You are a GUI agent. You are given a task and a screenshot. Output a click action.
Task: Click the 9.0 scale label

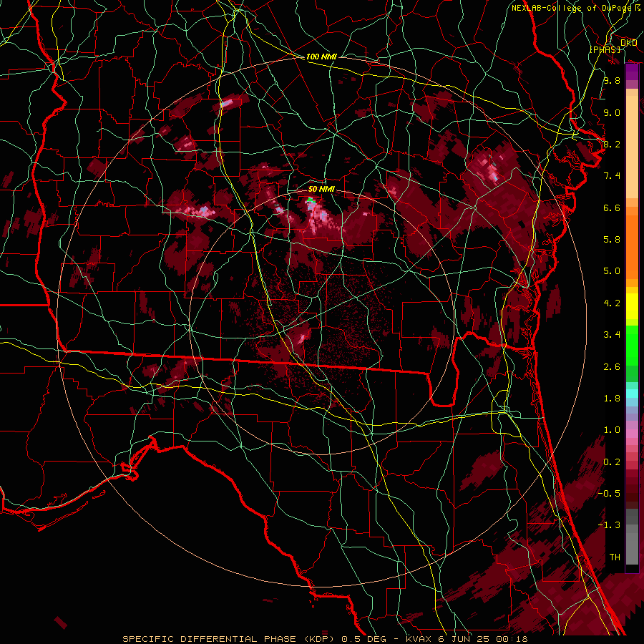pyautogui.click(x=612, y=112)
